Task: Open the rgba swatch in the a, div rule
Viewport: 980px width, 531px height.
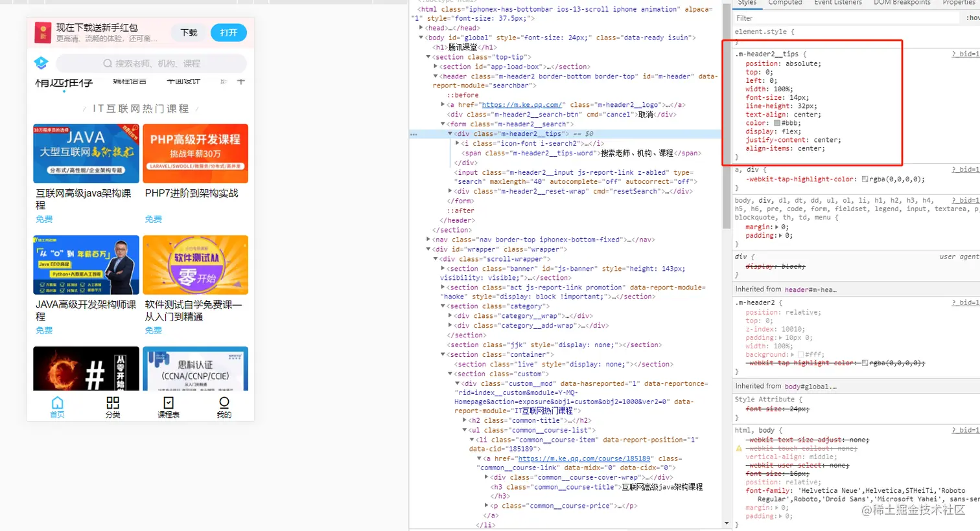Action: coord(865,179)
